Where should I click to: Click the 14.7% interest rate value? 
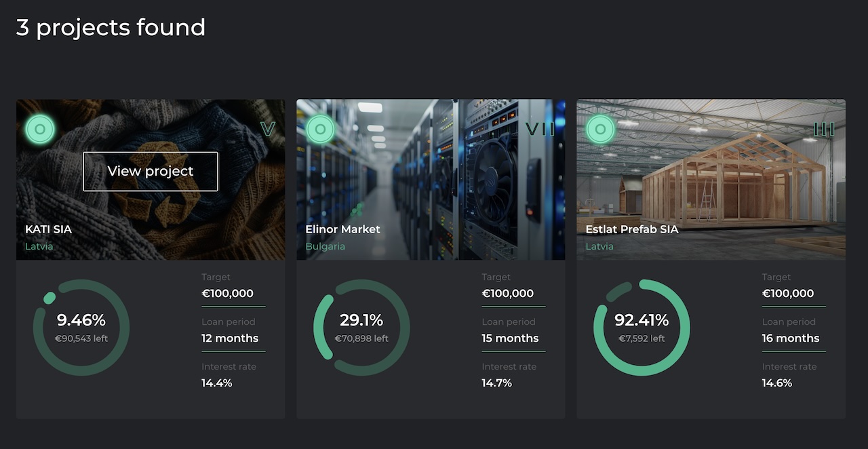click(x=496, y=383)
